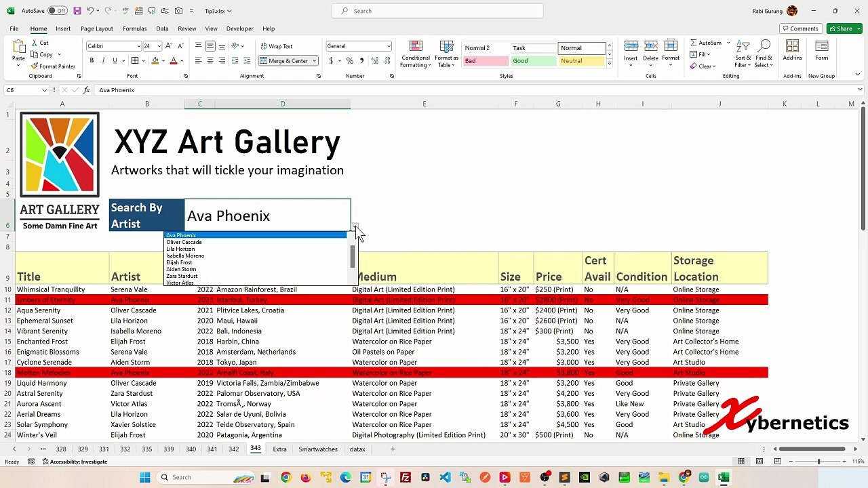Open the General number format dropdown
Image resolution: width=868 pixels, height=488 pixels.
tap(389, 46)
